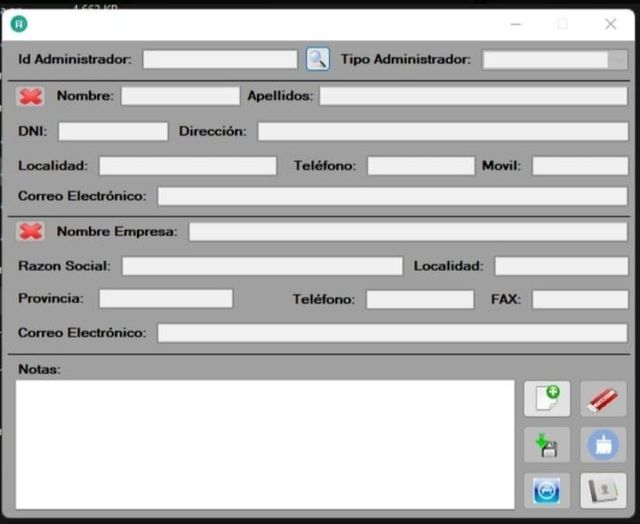Click the red X beside Nombre Empresa
The height and width of the screenshot is (524, 640).
click(x=31, y=231)
